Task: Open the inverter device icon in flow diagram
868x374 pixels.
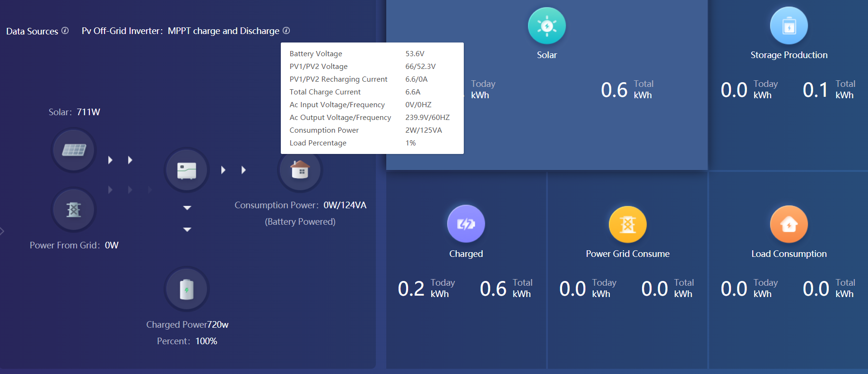Action: click(187, 170)
